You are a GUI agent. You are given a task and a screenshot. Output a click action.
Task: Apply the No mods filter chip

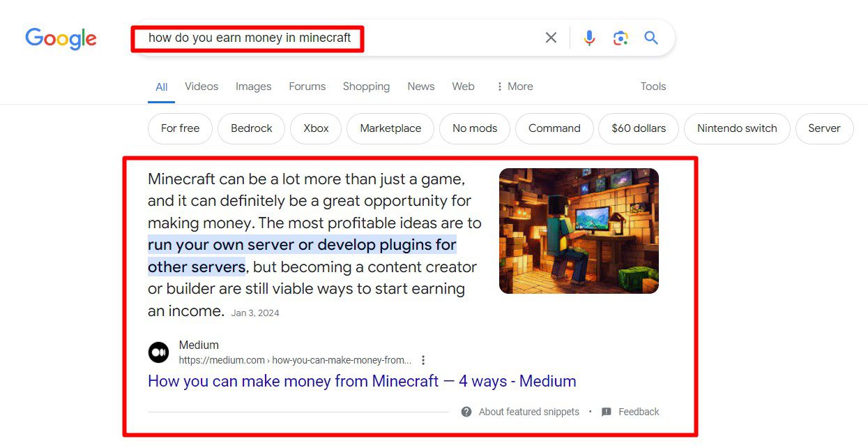coord(475,128)
